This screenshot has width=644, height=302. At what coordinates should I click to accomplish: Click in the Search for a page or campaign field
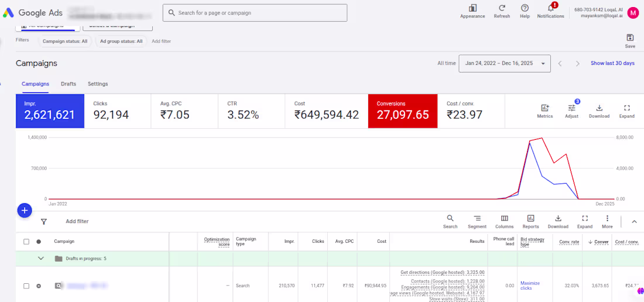pyautogui.click(x=255, y=13)
